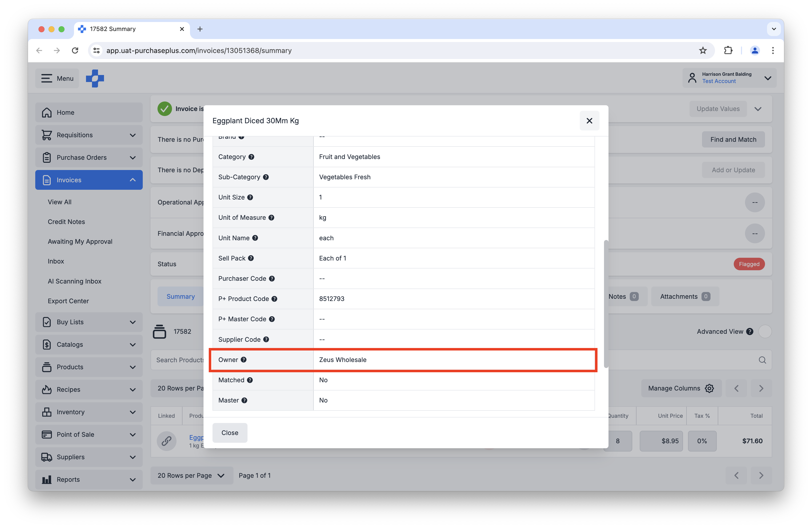Click the Sub-Category help icon
The height and width of the screenshot is (528, 812).
coord(266,177)
